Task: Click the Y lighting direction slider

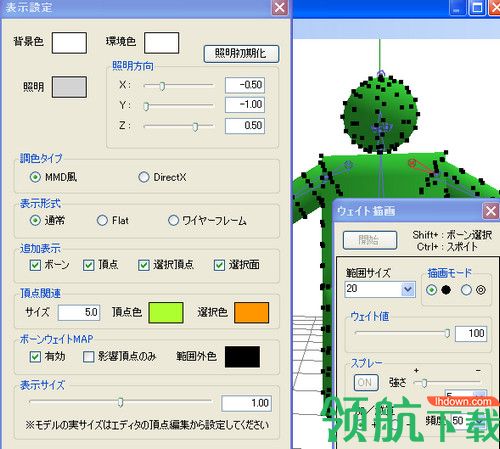Action: [178, 106]
